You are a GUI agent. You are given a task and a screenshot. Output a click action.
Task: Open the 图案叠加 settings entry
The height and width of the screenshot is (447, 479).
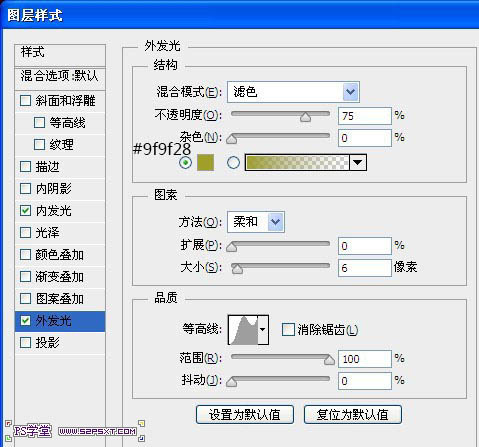(60, 299)
